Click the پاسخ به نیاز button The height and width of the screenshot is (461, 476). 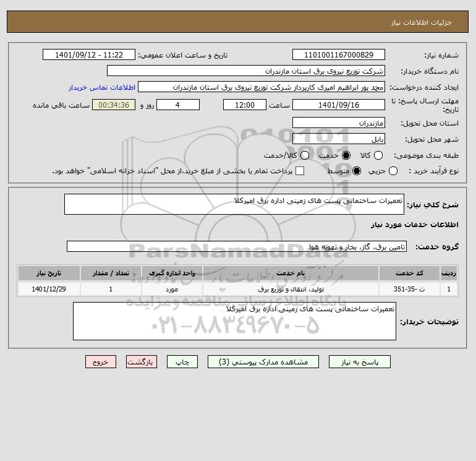click(360, 362)
